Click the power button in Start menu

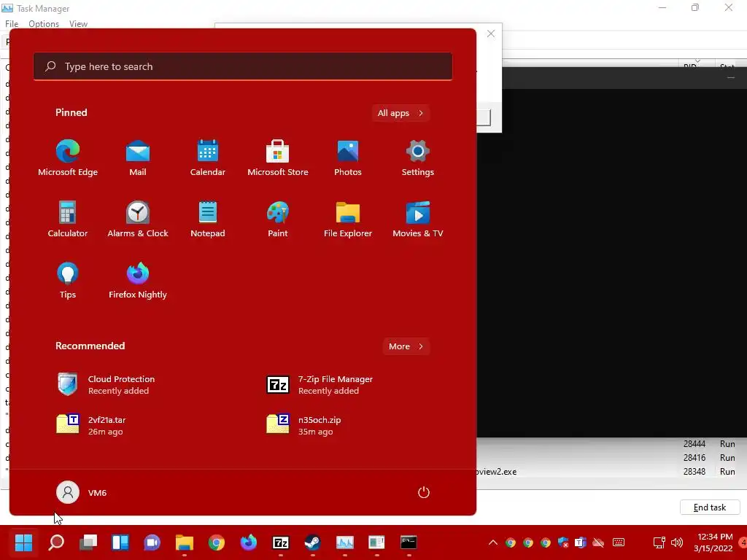pos(424,492)
